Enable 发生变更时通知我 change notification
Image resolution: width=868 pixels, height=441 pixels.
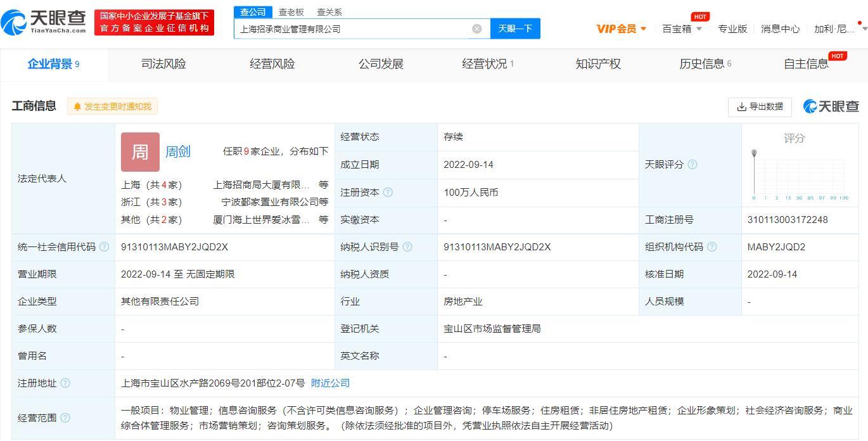(x=112, y=106)
